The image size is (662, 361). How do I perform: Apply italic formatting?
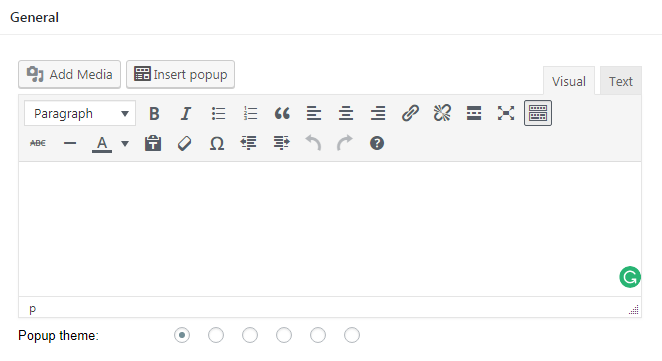pos(186,114)
